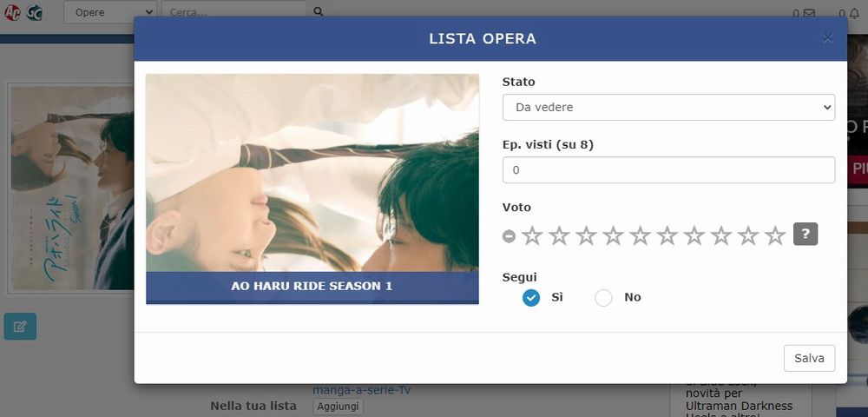Open the Opere search category dropdown
This screenshot has width=868, height=417.
point(109,12)
